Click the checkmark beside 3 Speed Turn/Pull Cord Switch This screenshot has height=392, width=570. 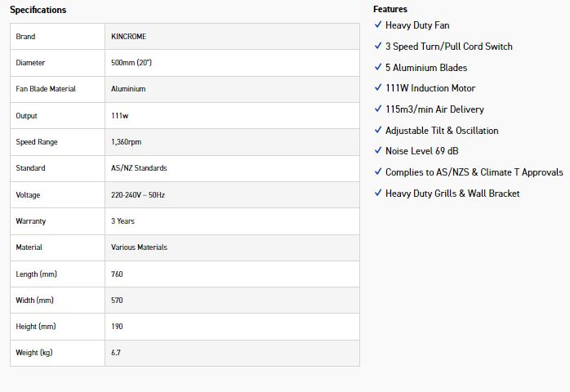tap(378, 47)
